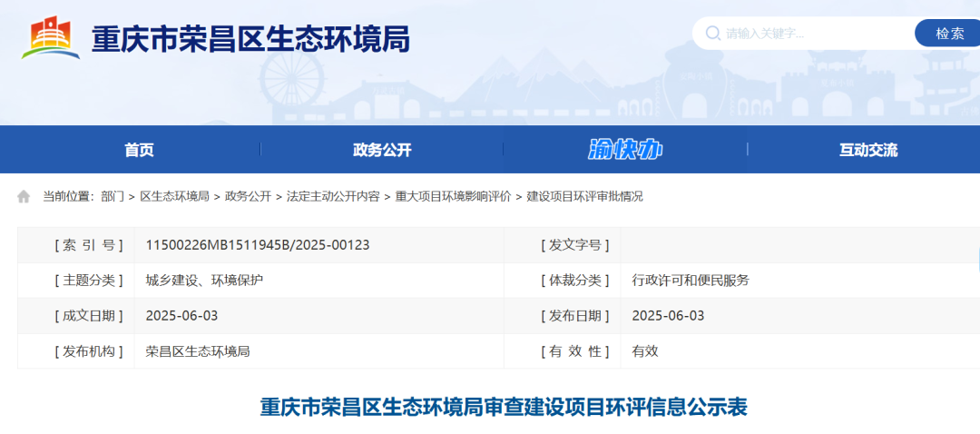
Task: Open the 区生态环境局 breadcrumb link
Action: (x=174, y=196)
